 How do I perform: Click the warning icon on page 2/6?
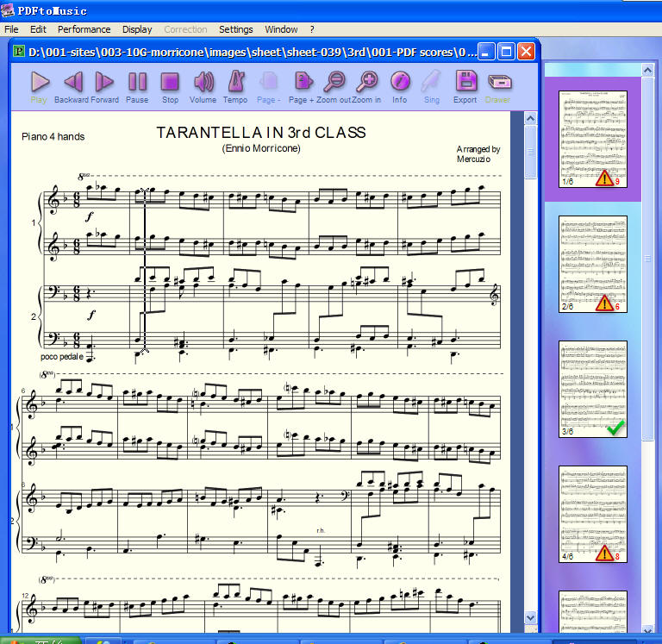coord(604,303)
